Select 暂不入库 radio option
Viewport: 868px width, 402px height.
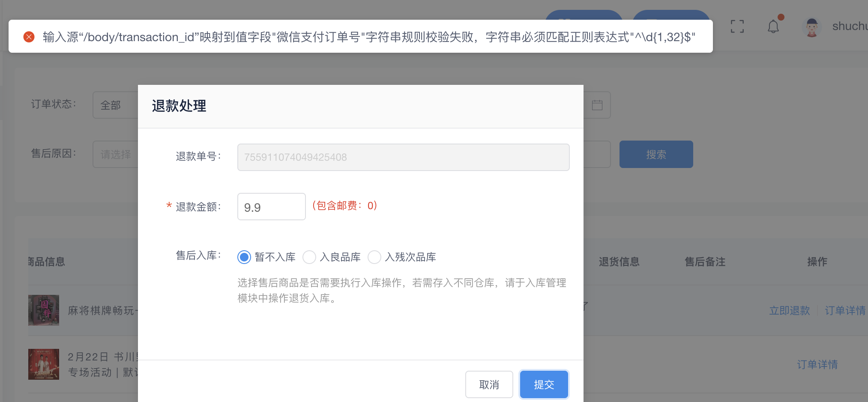pyautogui.click(x=244, y=257)
